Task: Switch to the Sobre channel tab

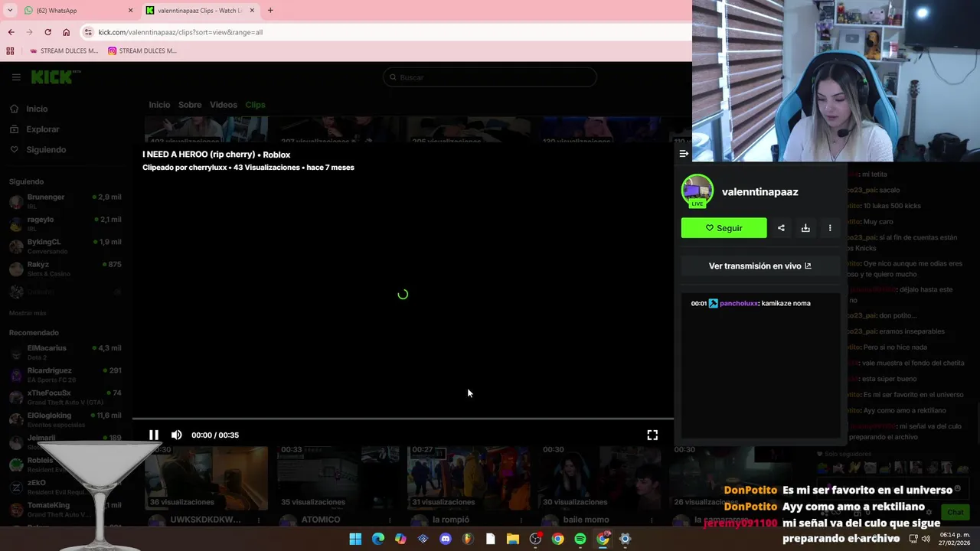Action: point(190,105)
